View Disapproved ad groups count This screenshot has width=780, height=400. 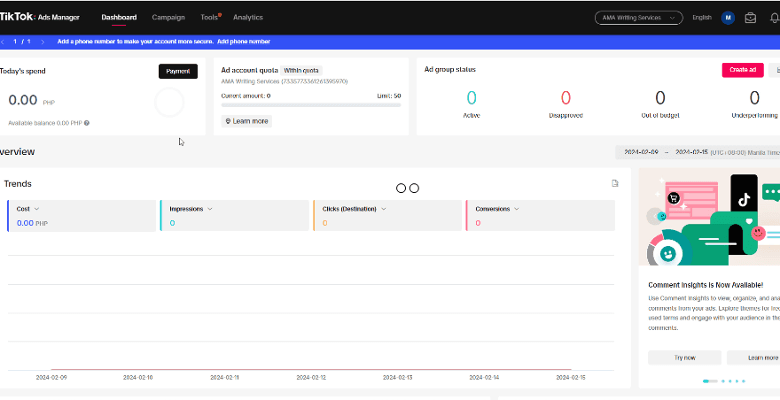(566, 98)
